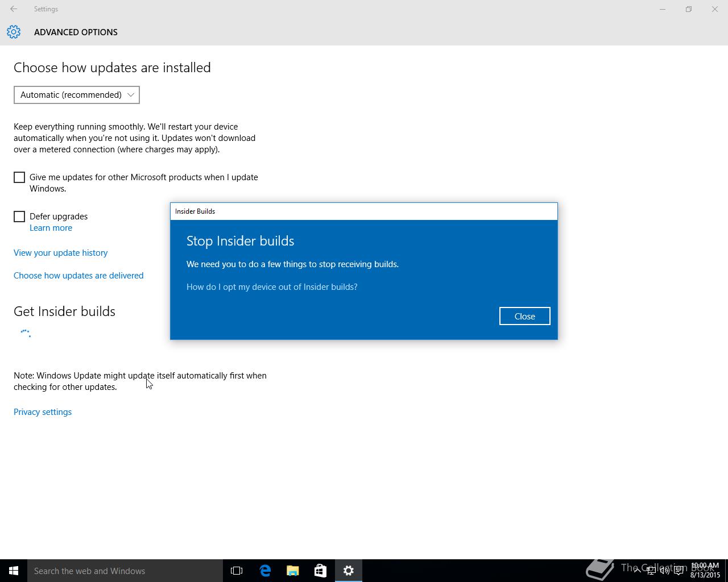Viewport: 728px width, 582px height.
Task: Click the 'Stop Insider builds' heading text
Action: point(240,241)
